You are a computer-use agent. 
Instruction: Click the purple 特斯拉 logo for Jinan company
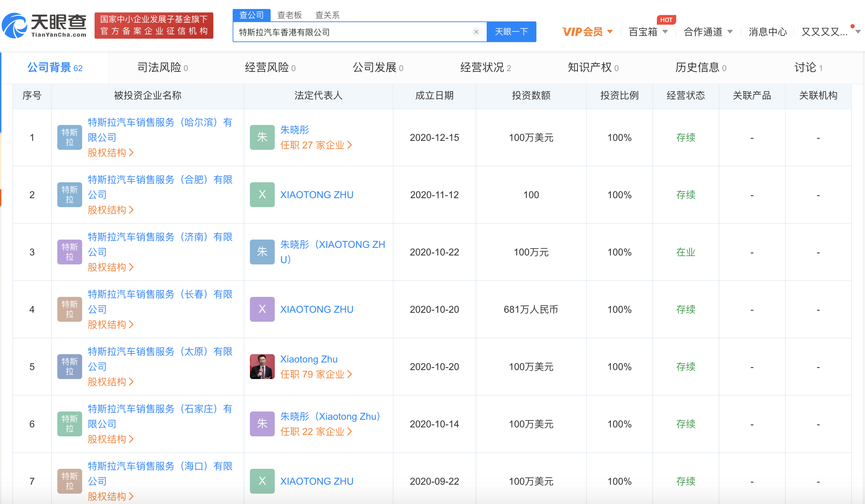click(69, 252)
